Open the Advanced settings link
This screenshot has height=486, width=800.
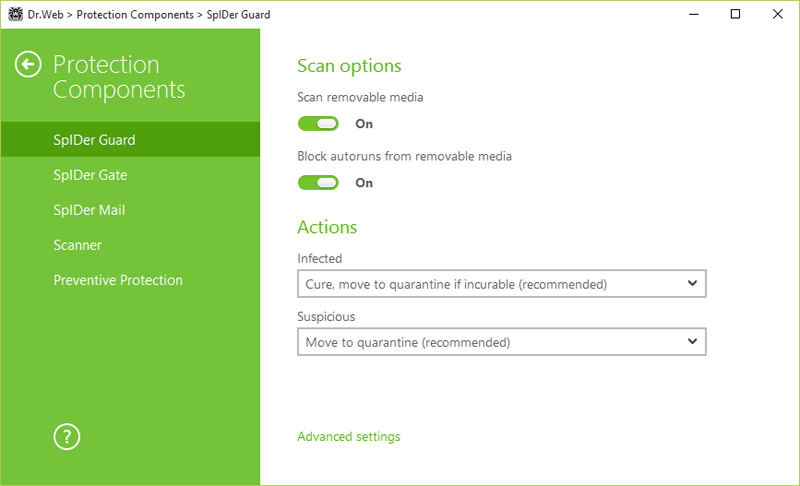pos(348,437)
